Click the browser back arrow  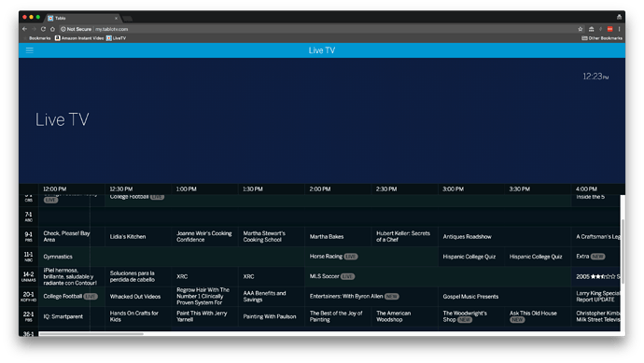pyautogui.click(x=24, y=29)
